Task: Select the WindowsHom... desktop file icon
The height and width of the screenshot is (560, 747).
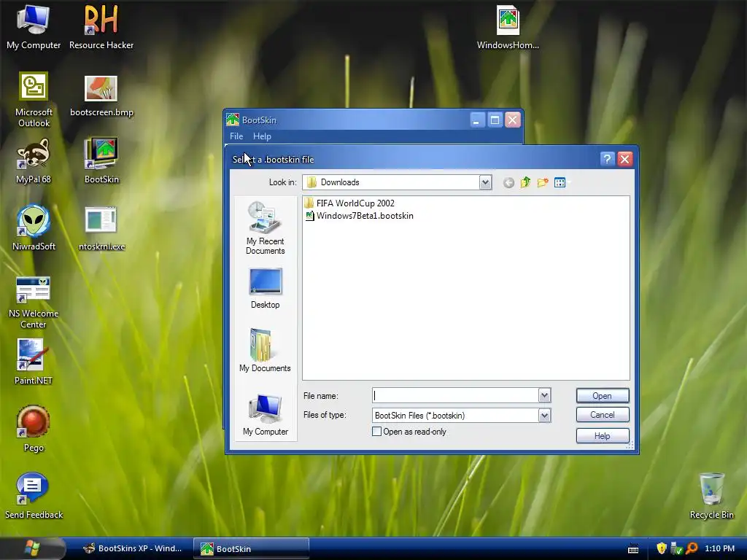Action: 508,27
